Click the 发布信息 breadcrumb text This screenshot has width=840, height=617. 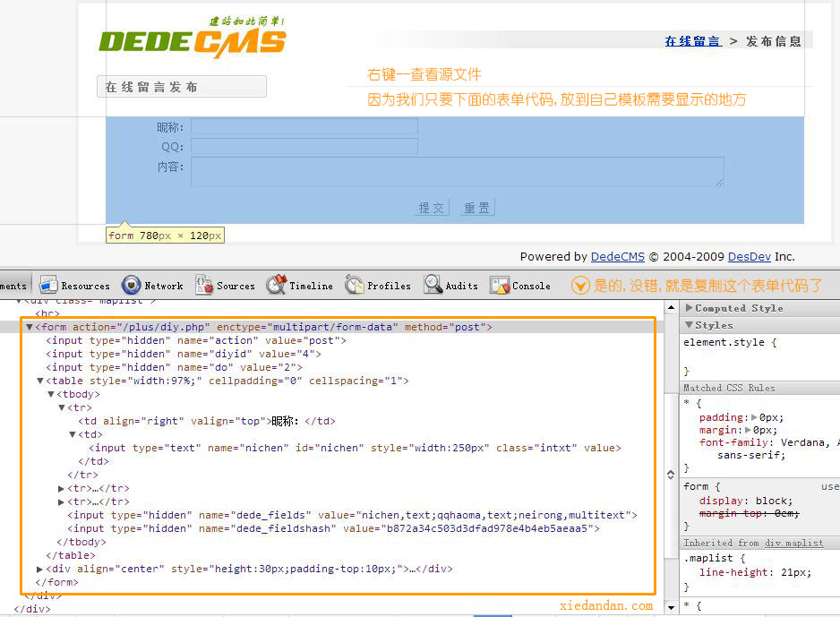click(x=774, y=41)
